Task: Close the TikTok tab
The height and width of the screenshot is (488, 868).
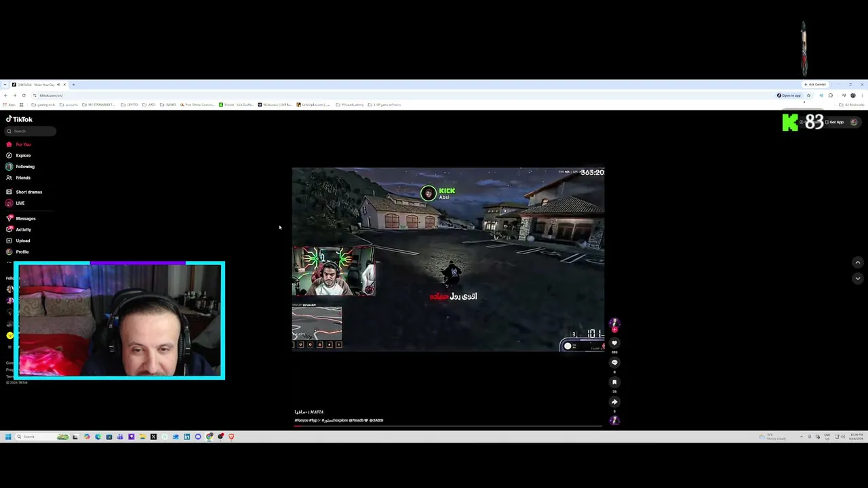Action: coord(64,85)
